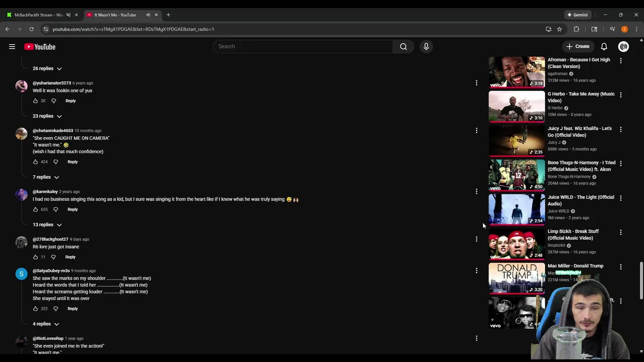Mute the It Wasn't Me tab audio
Image resolution: width=644 pixels, height=362 pixels.
coord(148,15)
